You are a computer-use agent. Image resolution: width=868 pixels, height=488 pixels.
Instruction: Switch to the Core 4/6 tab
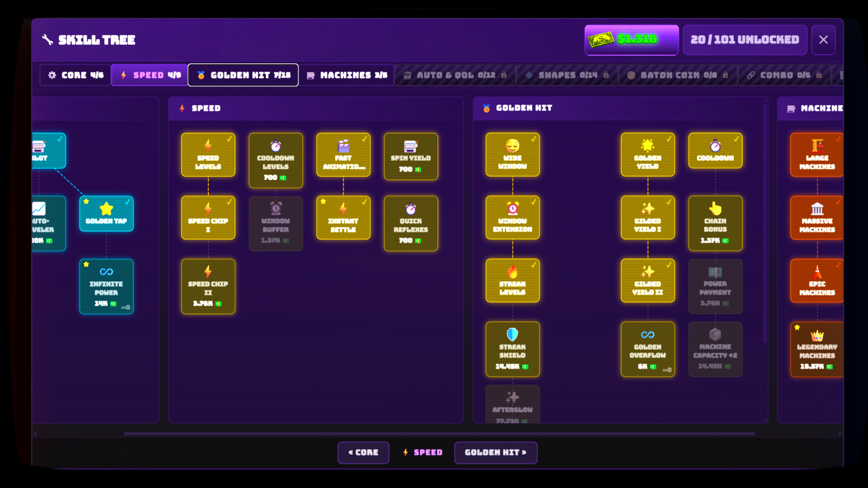pos(75,75)
